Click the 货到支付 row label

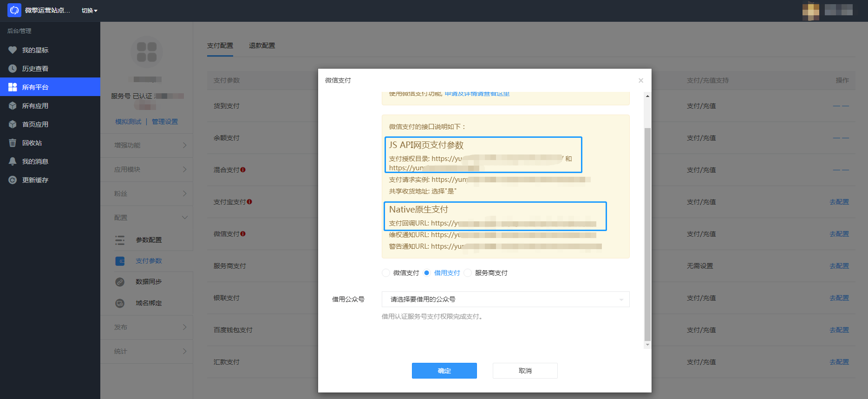(227, 106)
